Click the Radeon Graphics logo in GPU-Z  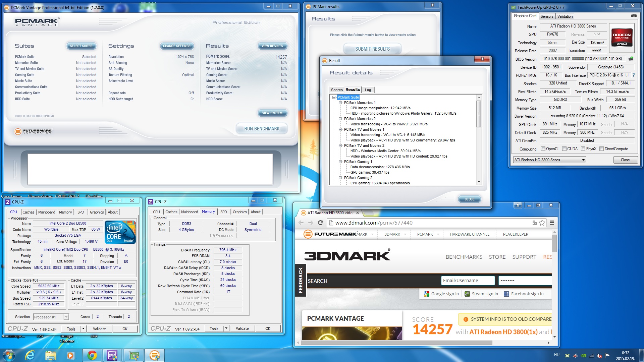tap(622, 37)
